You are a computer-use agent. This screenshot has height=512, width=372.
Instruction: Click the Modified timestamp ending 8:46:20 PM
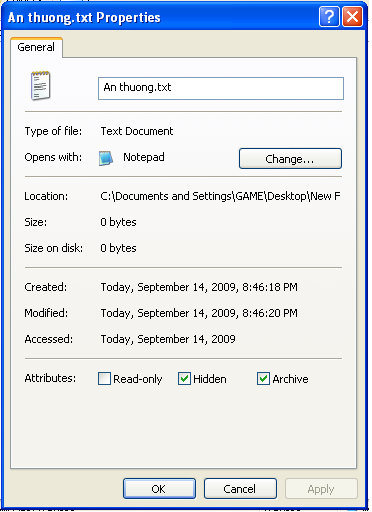(199, 313)
